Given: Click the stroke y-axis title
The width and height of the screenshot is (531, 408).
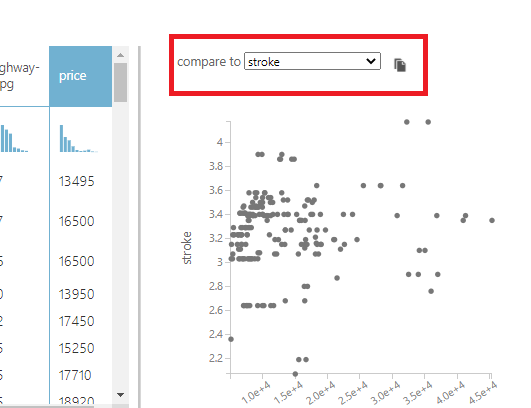Looking at the screenshot, I should tap(187, 248).
